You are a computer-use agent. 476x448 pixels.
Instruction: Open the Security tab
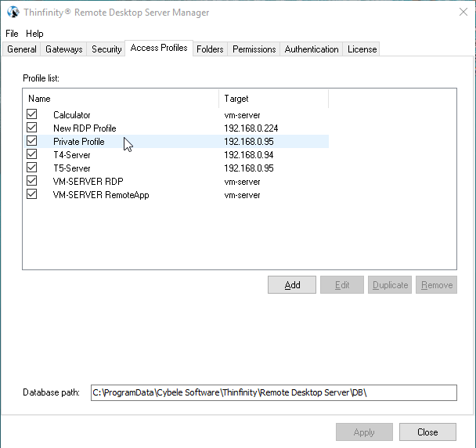point(106,49)
